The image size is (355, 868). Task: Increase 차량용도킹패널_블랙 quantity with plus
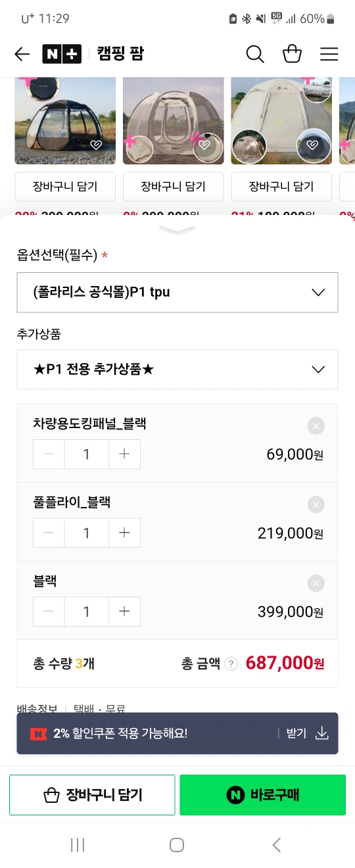(x=124, y=454)
